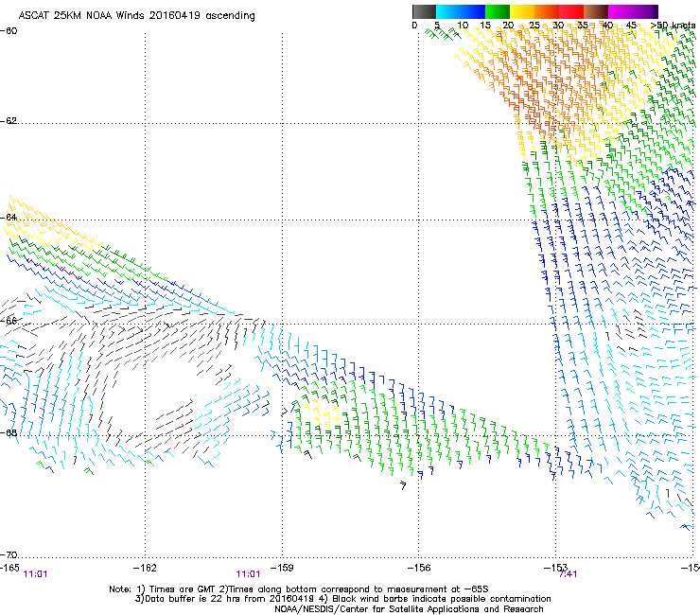Click the -62 latitude axis label
This screenshot has width=700, height=615.
coord(9,120)
